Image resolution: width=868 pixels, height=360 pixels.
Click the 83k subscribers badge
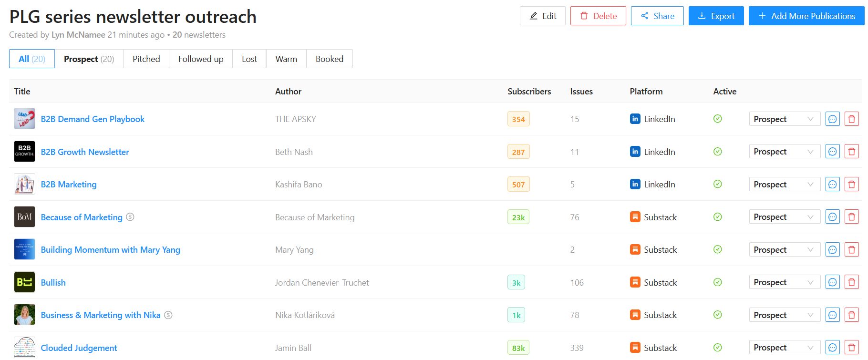pos(518,348)
